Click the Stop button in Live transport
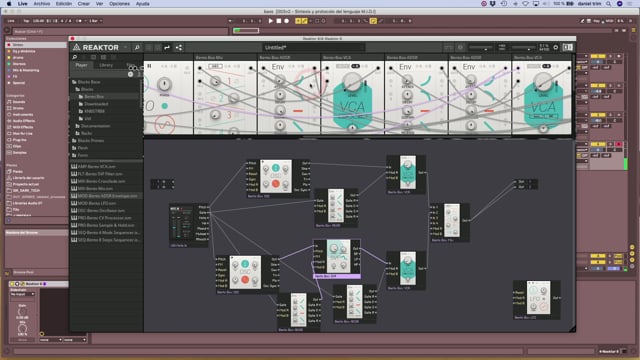The height and width of the screenshot is (360, 640). (x=279, y=21)
